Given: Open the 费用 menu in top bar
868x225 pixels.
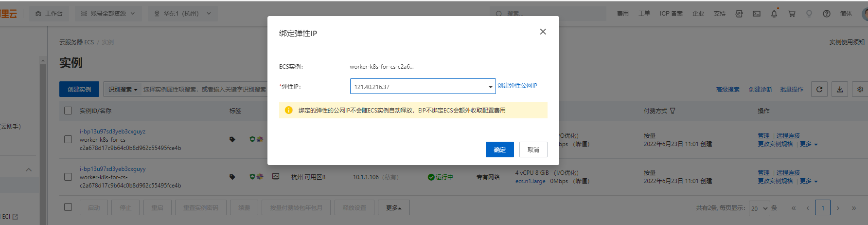Looking at the screenshot, I should coord(622,14).
